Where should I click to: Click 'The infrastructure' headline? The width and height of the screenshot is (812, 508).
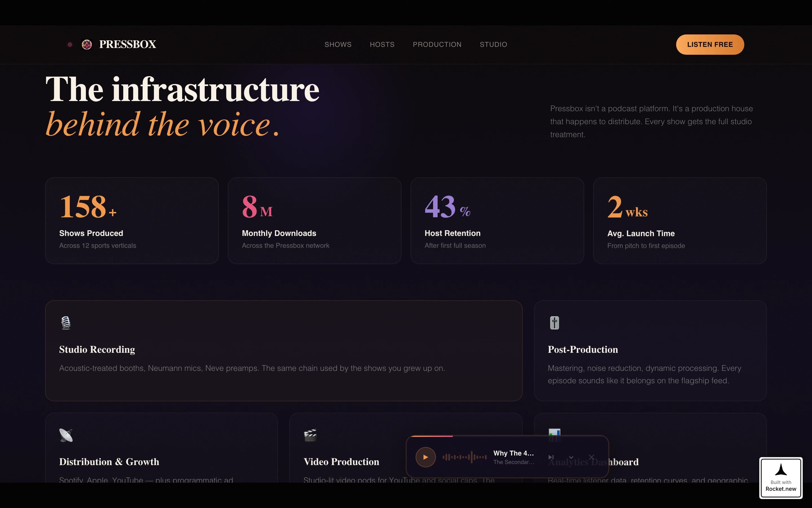tap(182, 89)
